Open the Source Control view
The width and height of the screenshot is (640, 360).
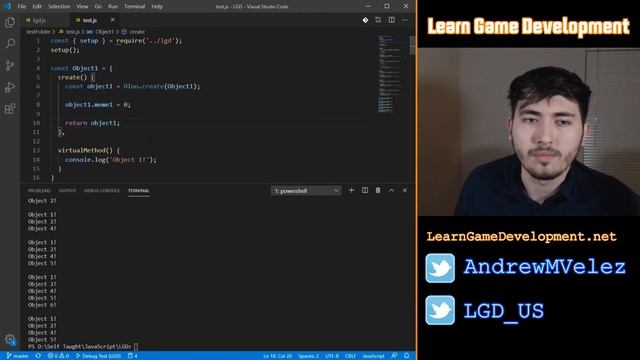pos(10,65)
